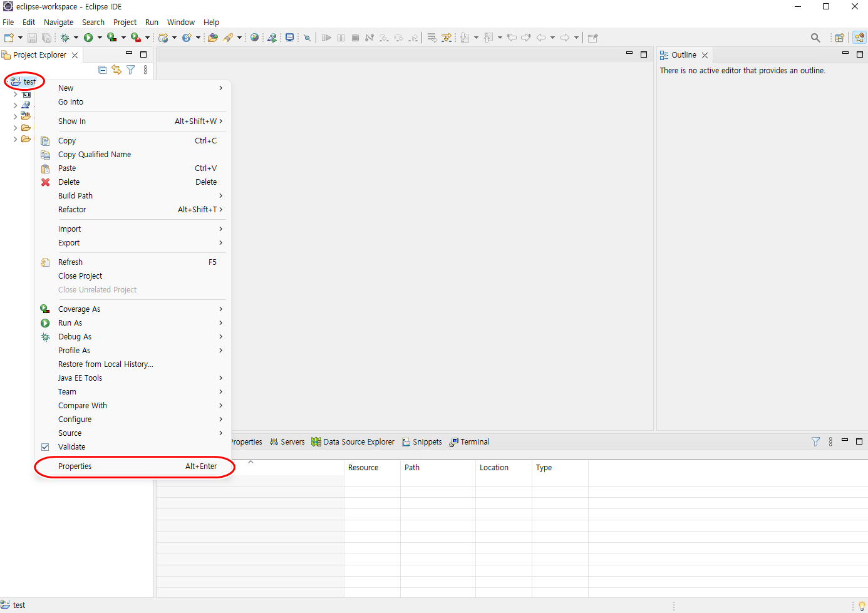Open dropdown arrow beside Debug icon
The image size is (868, 613).
coord(76,38)
